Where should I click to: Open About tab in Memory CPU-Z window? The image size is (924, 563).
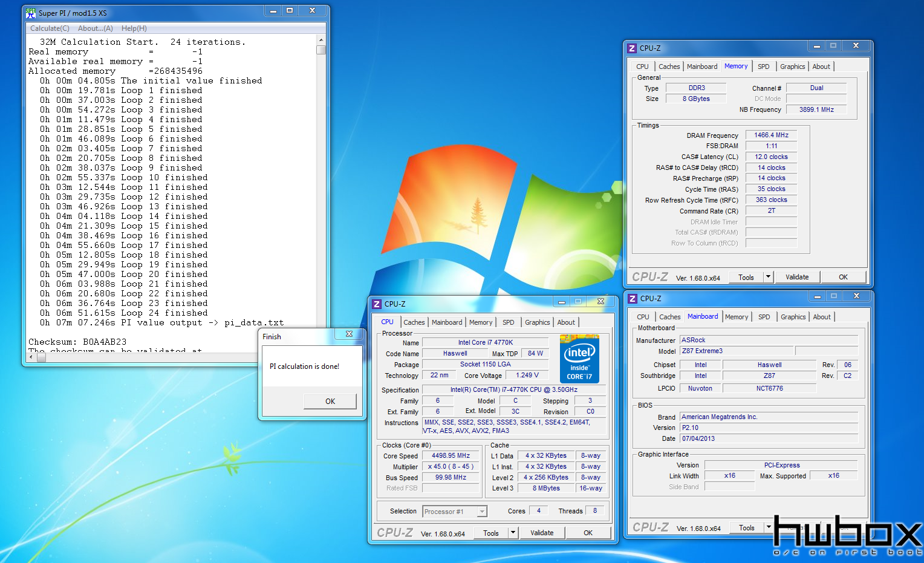pos(821,67)
